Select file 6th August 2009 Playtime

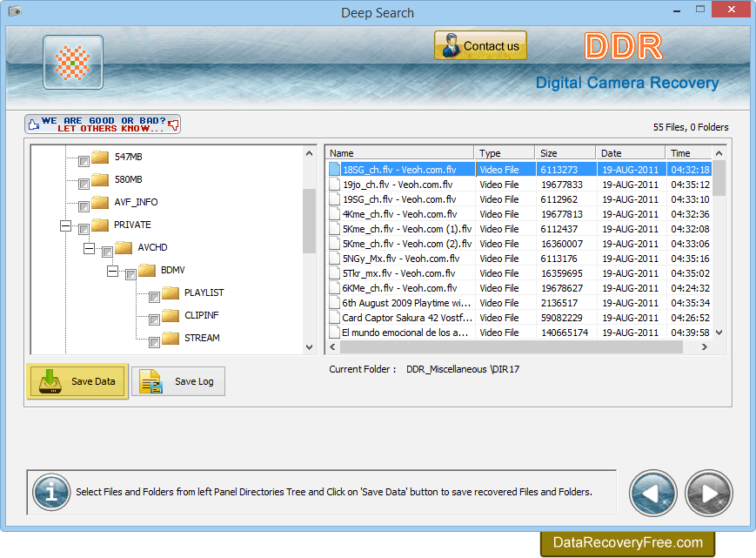406,303
